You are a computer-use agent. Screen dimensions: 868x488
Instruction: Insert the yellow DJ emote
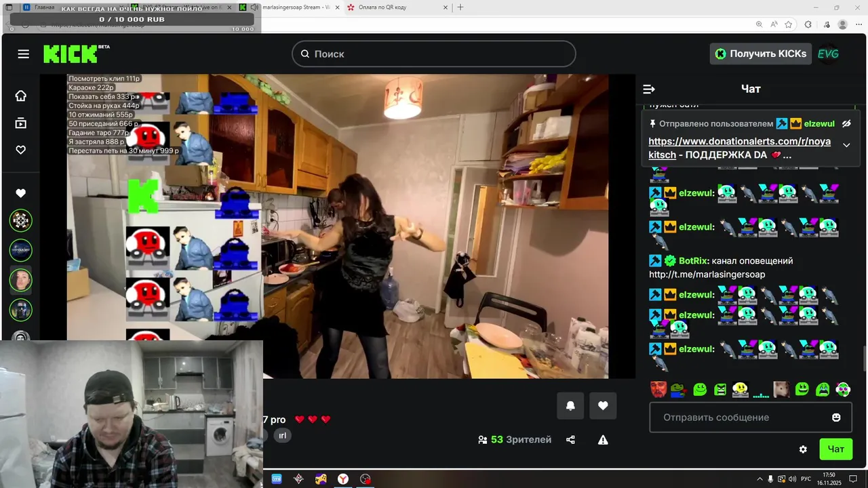pyautogui.click(x=741, y=389)
